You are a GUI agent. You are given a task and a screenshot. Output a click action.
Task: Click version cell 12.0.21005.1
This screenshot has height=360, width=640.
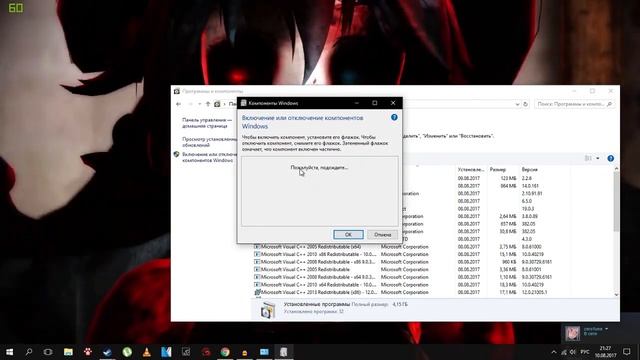(x=534, y=292)
